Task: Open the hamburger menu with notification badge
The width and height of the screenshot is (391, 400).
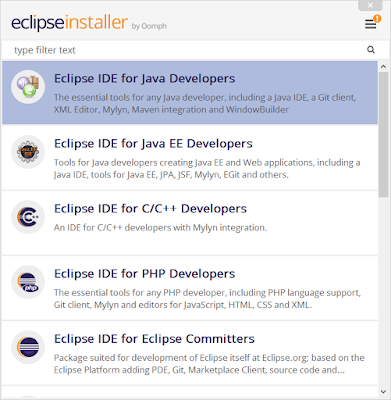Action: [x=372, y=23]
